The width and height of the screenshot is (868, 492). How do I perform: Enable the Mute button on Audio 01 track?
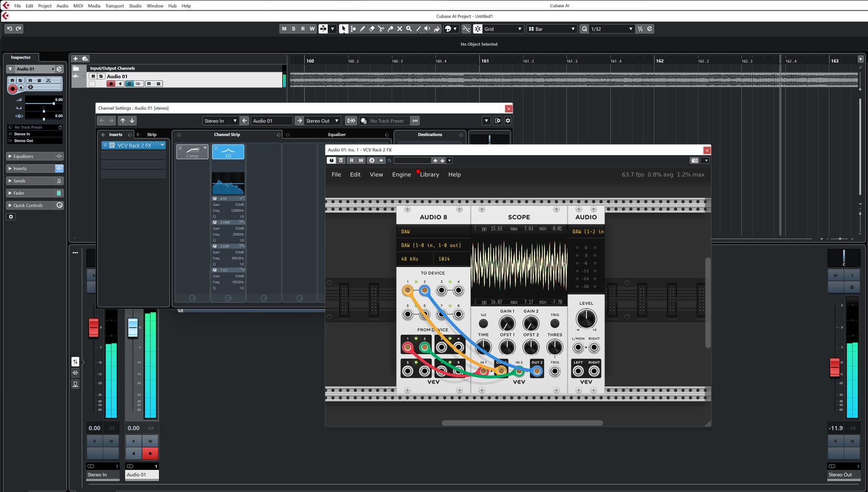92,76
